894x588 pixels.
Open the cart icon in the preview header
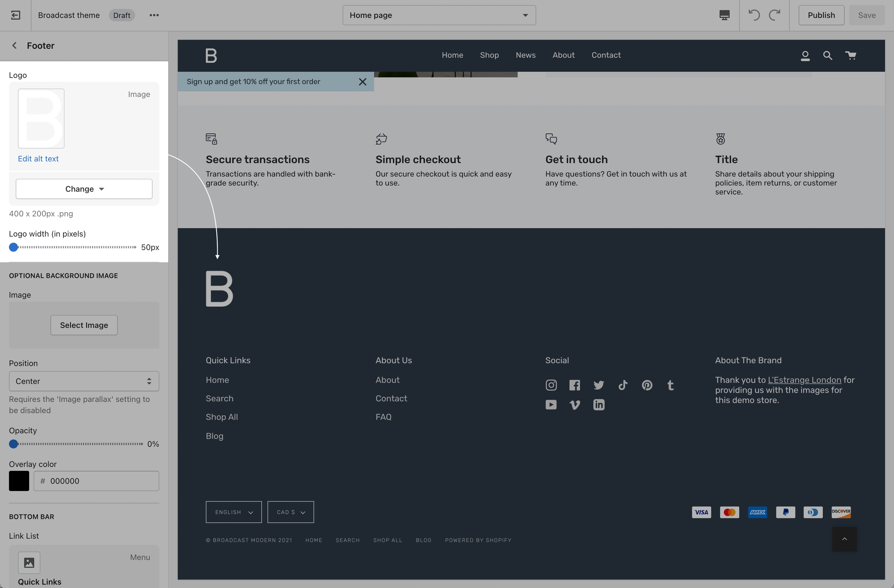click(851, 55)
